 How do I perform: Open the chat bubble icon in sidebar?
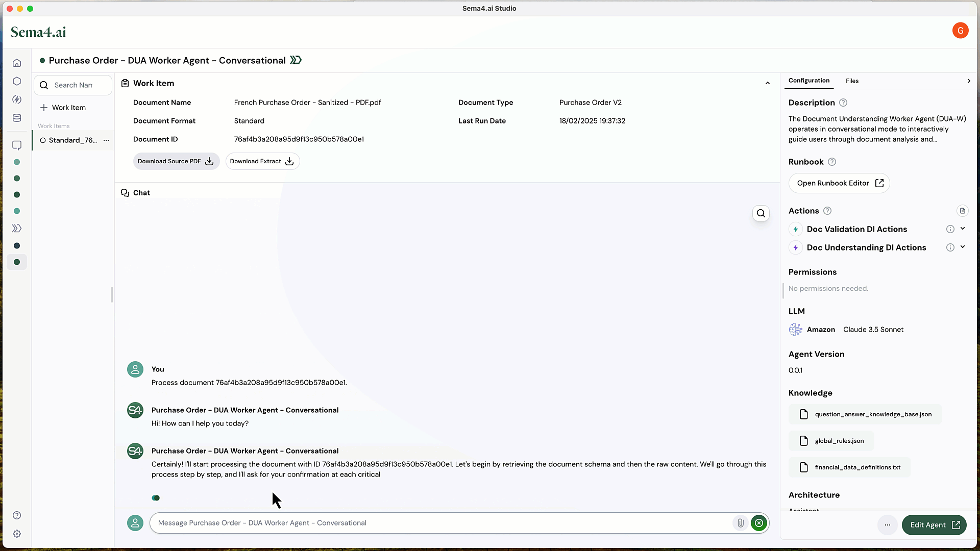[x=17, y=145]
